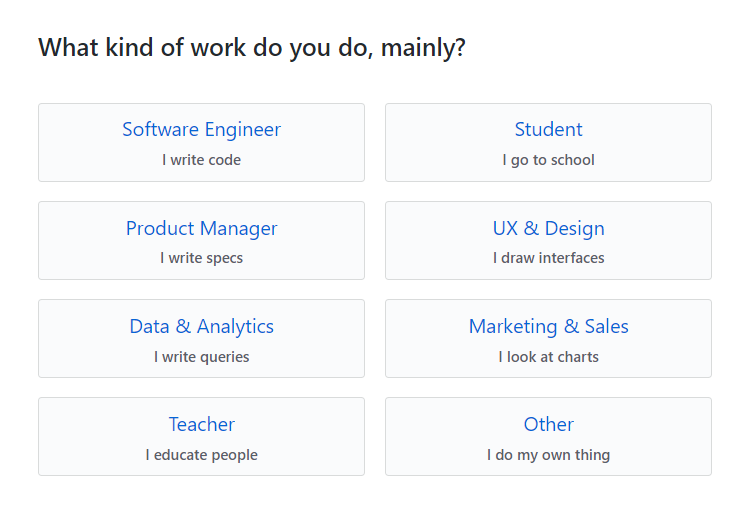
Task: Click the "I write queries" subtitle
Action: (201, 357)
